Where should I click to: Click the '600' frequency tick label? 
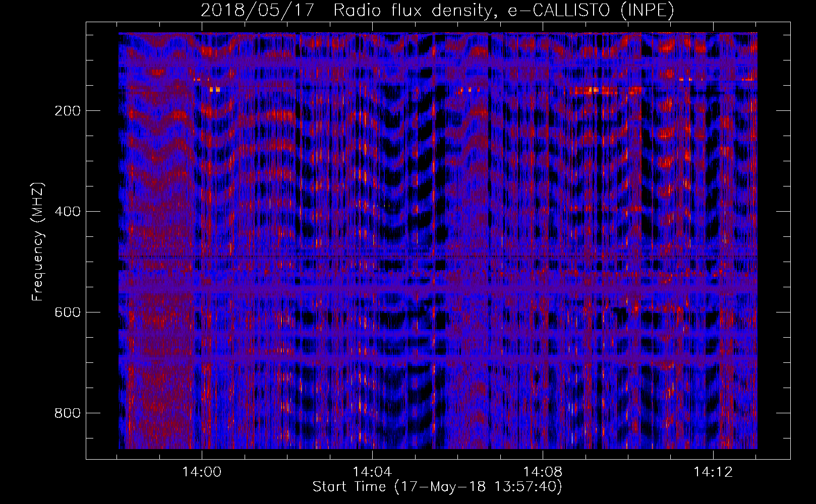click(x=67, y=312)
